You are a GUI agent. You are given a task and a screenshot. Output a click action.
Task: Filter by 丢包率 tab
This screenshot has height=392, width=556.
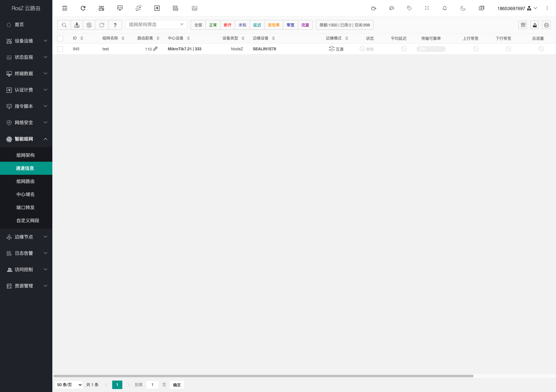[274, 25]
